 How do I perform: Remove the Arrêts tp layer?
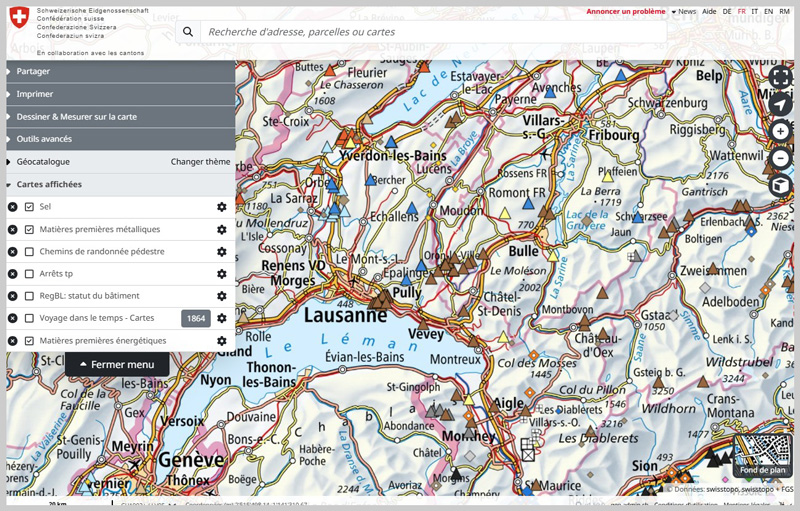coord(13,274)
